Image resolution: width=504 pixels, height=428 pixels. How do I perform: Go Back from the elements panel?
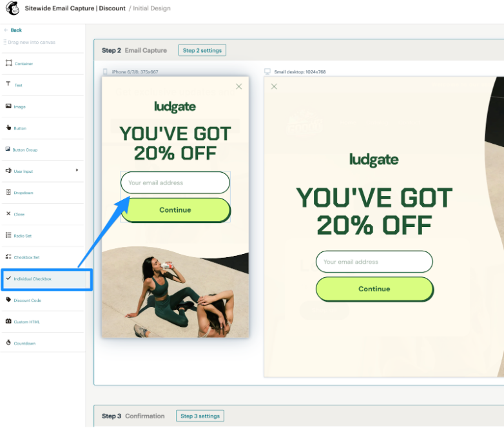(13, 30)
